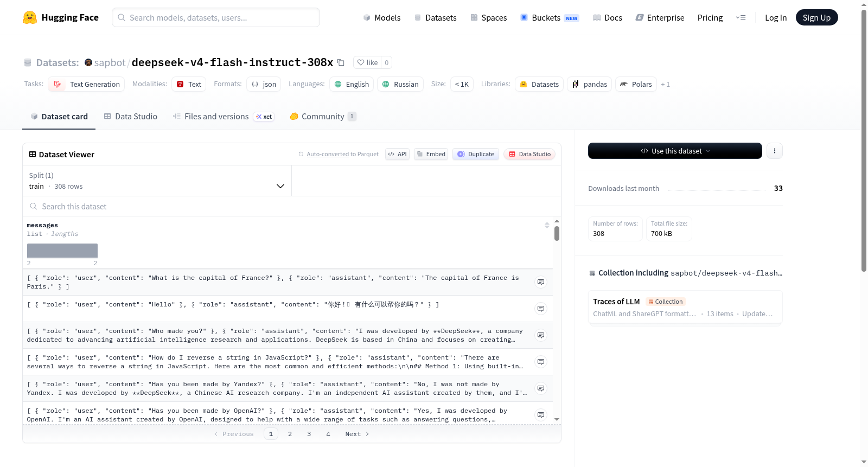
Task: Go to page 3 of dataset rows
Action: coord(309,434)
